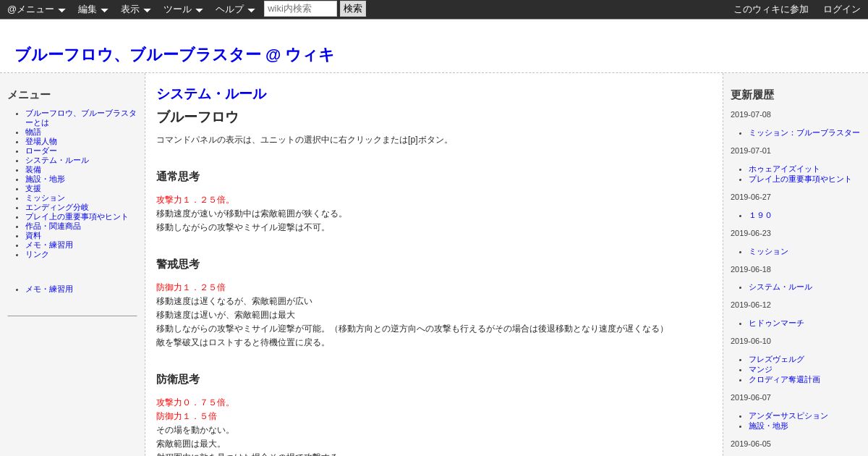Open update history link ホゥェアイズイット
This screenshot has width=868, height=456.
coord(784,169)
